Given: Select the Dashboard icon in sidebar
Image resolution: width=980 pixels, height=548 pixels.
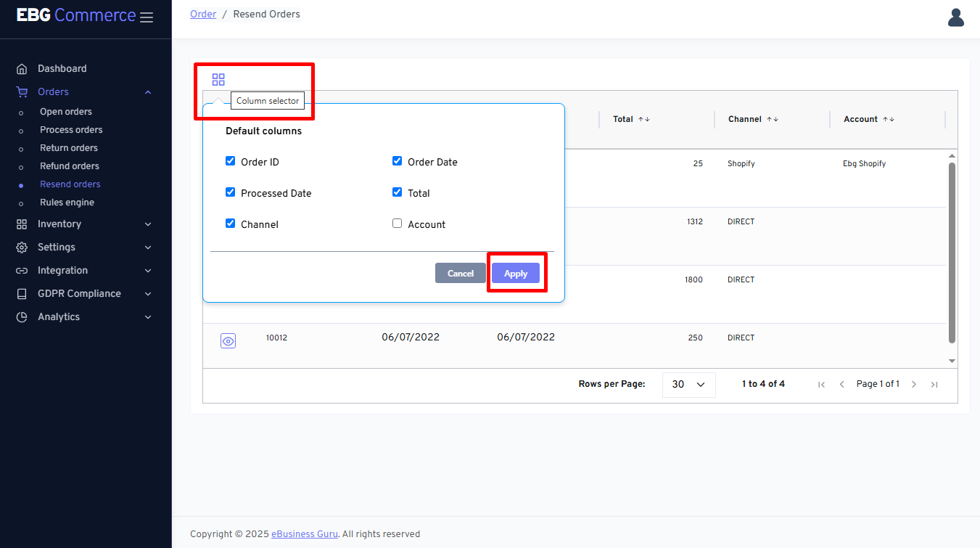Looking at the screenshot, I should 22,68.
